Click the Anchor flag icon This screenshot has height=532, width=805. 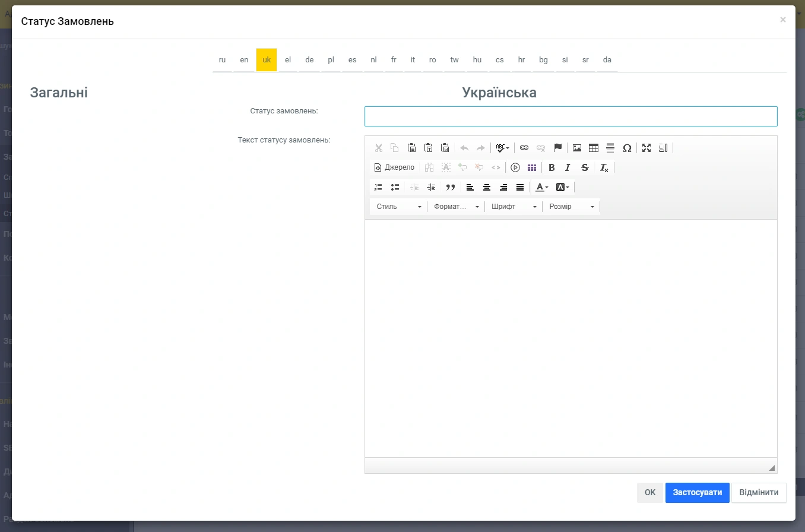click(x=557, y=148)
